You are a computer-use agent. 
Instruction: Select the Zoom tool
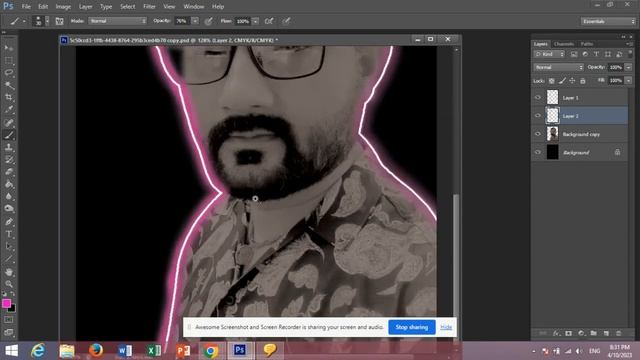coord(9,284)
